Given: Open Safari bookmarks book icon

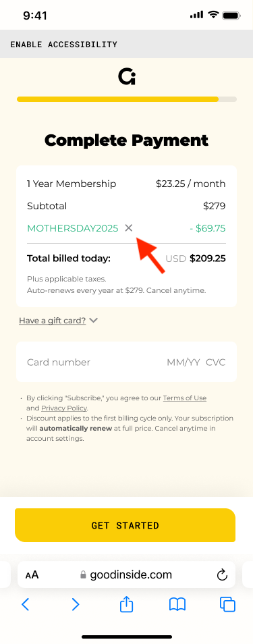Looking at the screenshot, I should point(177,604).
